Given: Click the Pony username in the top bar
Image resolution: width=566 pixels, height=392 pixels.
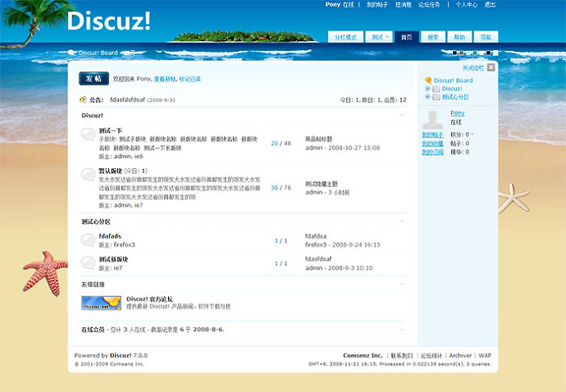Looking at the screenshot, I should click(333, 5).
